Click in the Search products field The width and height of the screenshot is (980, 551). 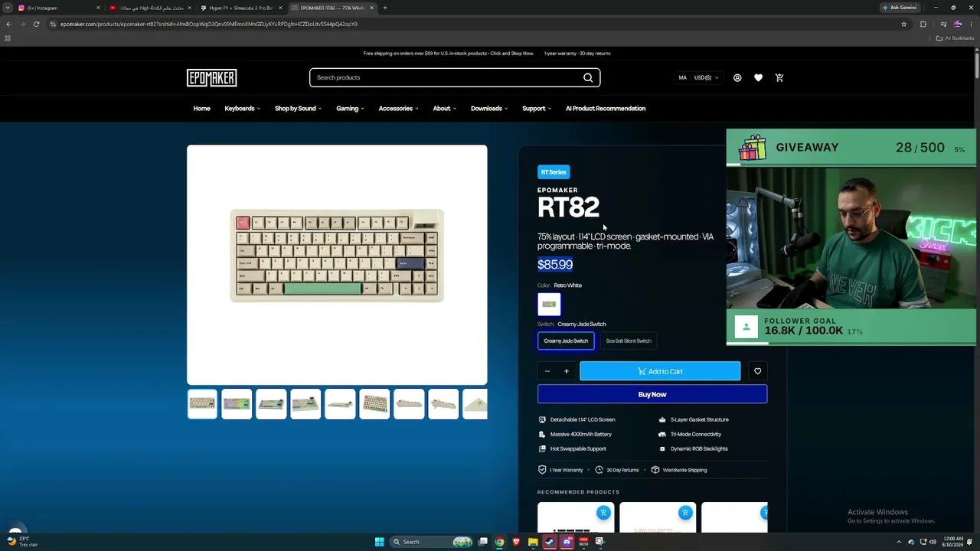tap(444, 77)
